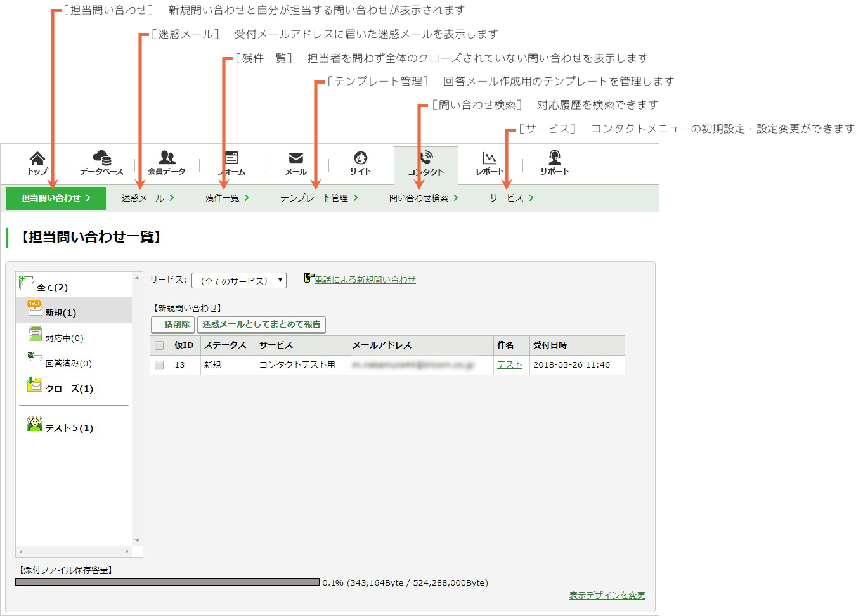Select 全て(2) in the folder tree
The width and height of the screenshot is (856, 616).
(x=52, y=287)
